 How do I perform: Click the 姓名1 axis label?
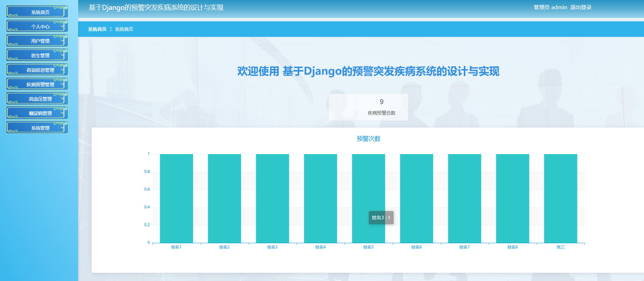(x=176, y=247)
